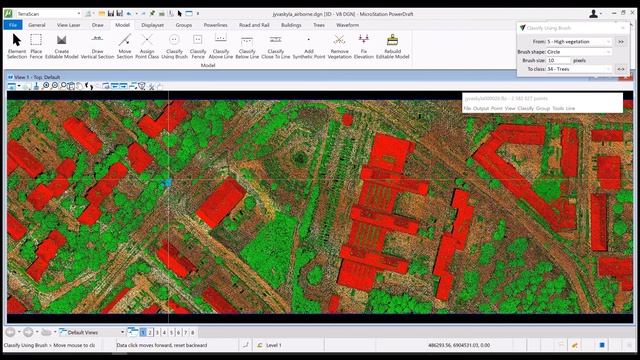Click coordinates readout 486293.56, 6904531.03, 0.00

click(x=459, y=345)
